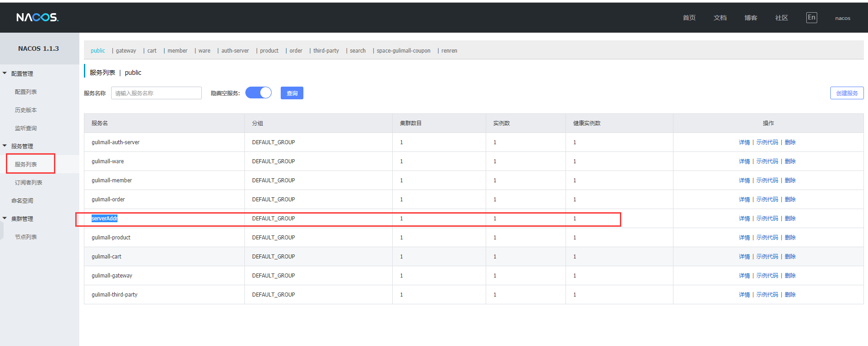
Task: Click 删除 for gulimall-third-party
Action: (x=790, y=295)
